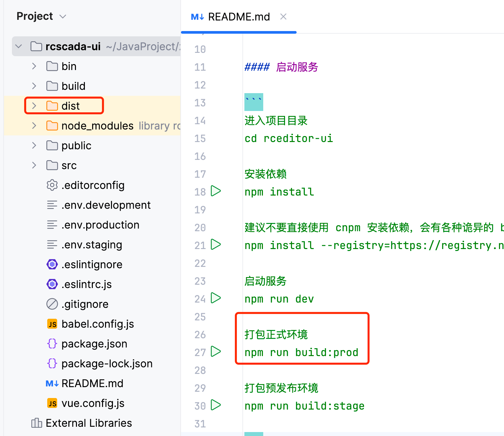Click run arrow beside npm run build:stage
This screenshot has height=436, width=504.
[x=216, y=405]
